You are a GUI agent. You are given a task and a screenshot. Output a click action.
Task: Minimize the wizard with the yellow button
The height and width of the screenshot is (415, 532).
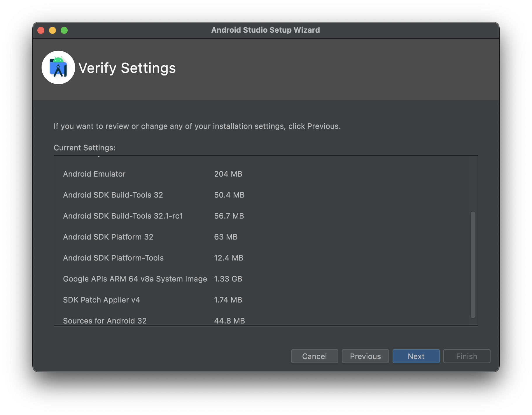coord(52,30)
